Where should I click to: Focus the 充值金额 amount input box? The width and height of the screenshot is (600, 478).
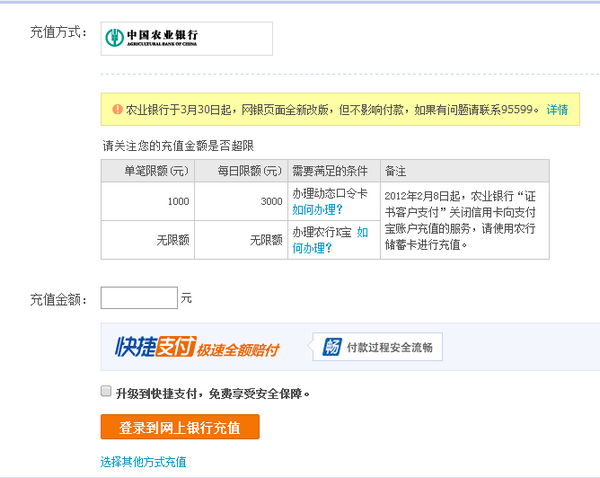[x=139, y=298]
